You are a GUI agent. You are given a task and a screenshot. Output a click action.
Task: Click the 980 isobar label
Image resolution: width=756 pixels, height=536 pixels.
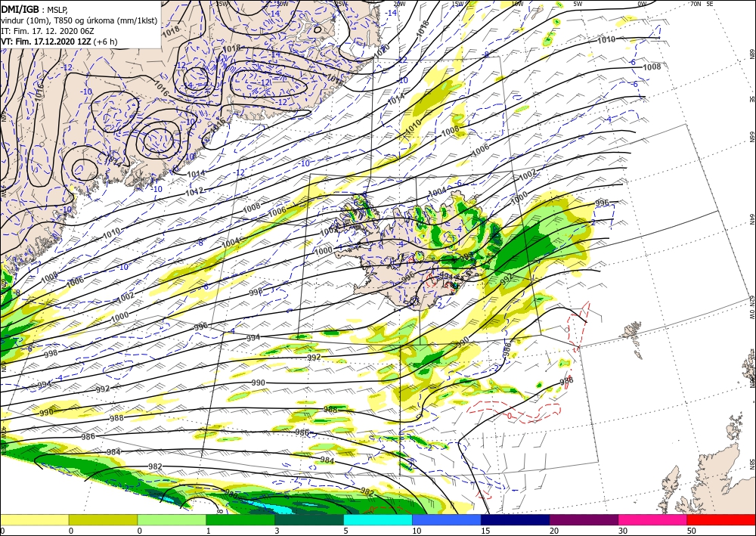pos(231,494)
